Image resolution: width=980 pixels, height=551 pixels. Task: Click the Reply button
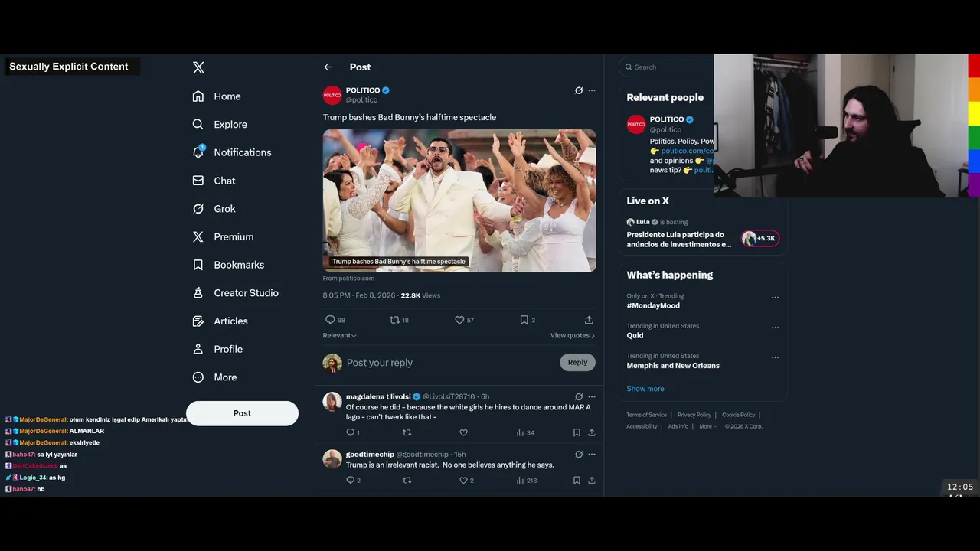[x=577, y=363]
